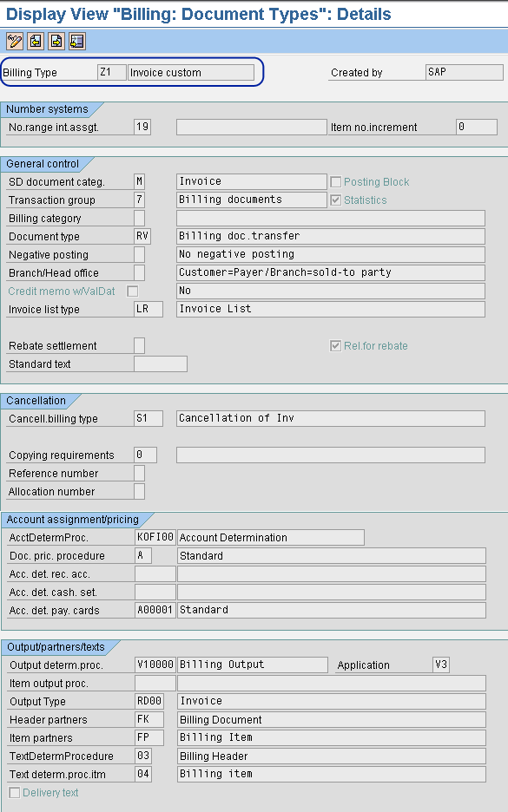Click the Application field V3

point(441,665)
